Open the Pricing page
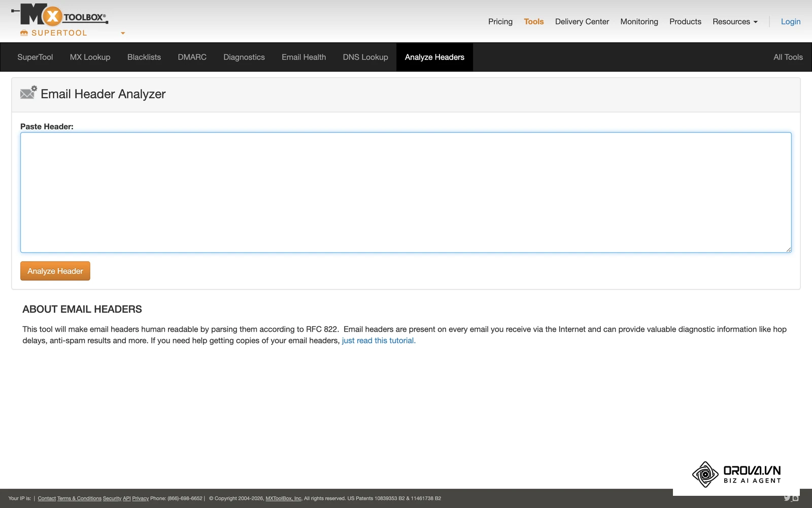Screen dimensions: 812x508 point(500,21)
